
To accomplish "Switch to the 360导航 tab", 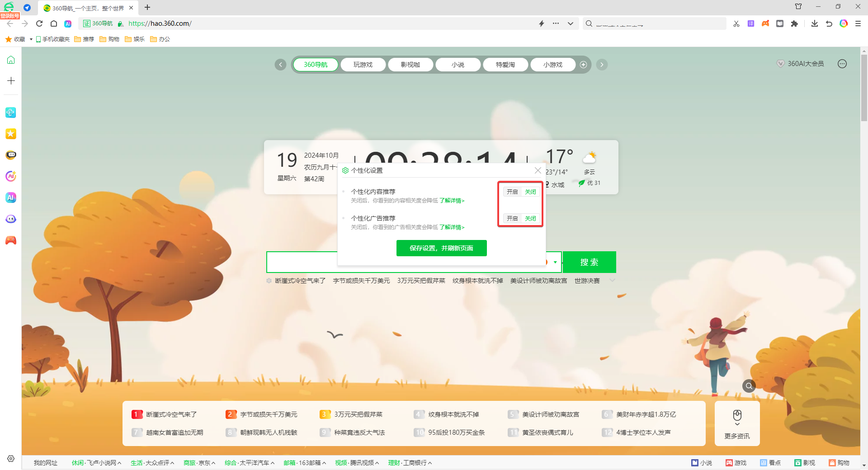I will coord(316,65).
